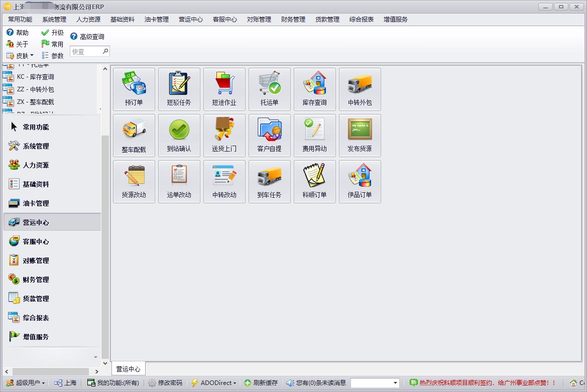
Task: Open the 财务管理 menu in menu bar
Action: click(x=293, y=20)
